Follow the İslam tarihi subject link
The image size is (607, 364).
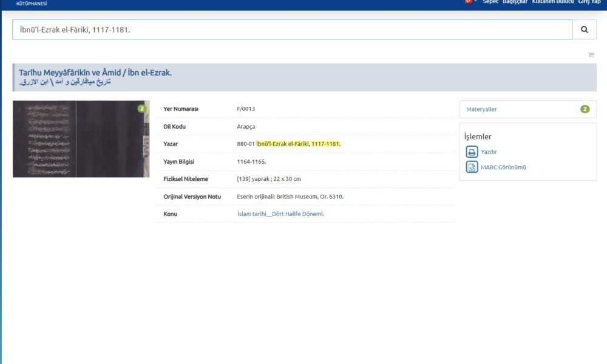[280, 214]
